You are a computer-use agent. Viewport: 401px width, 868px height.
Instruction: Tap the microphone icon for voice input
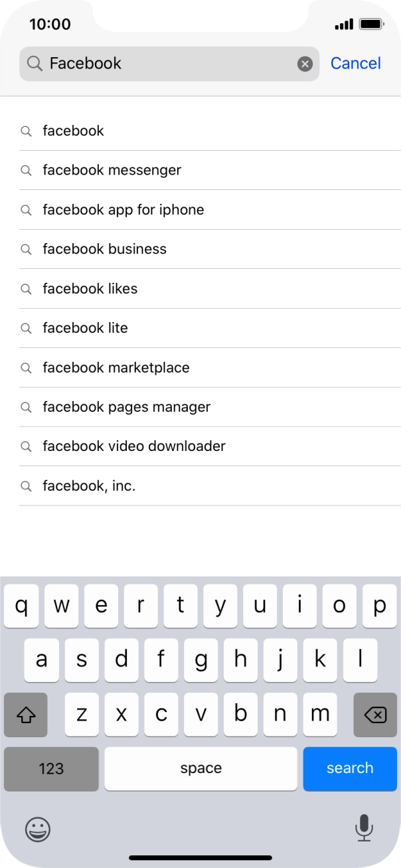click(x=364, y=829)
